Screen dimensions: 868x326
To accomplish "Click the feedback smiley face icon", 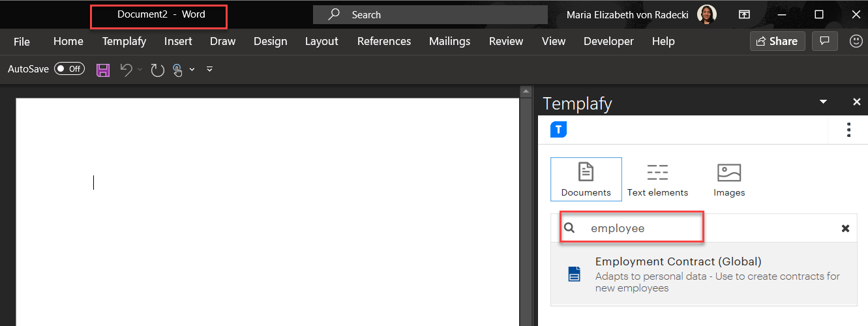I will click(x=856, y=41).
